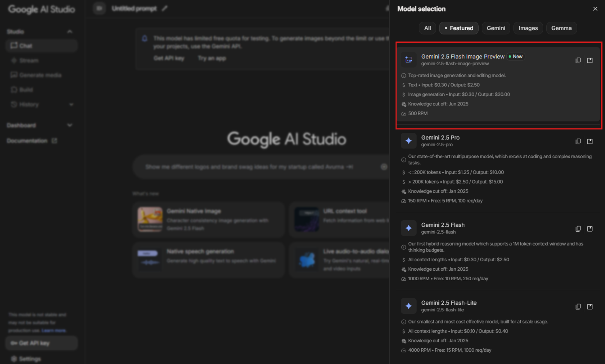Select the All filter tab
Viewport: 605px width, 364px height.
(427, 28)
